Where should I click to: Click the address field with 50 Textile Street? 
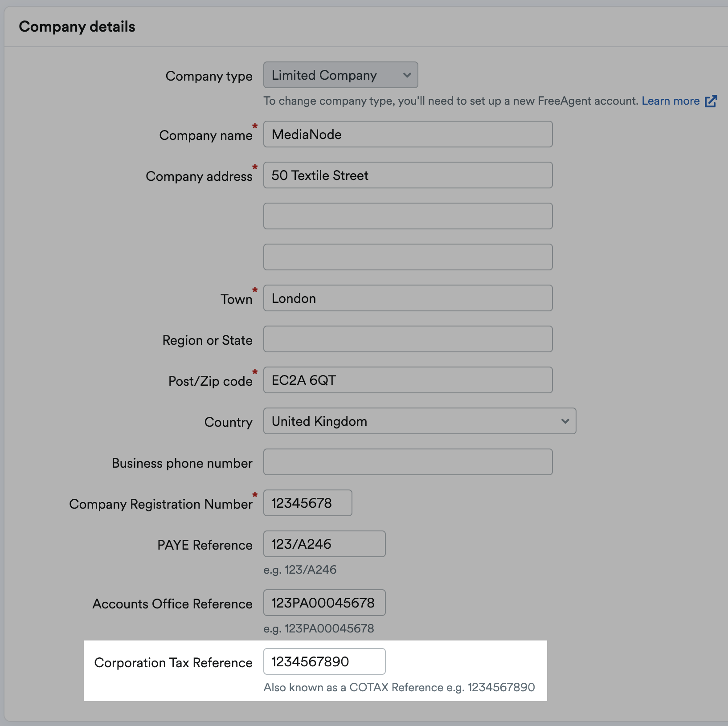click(x=408, y=175)
